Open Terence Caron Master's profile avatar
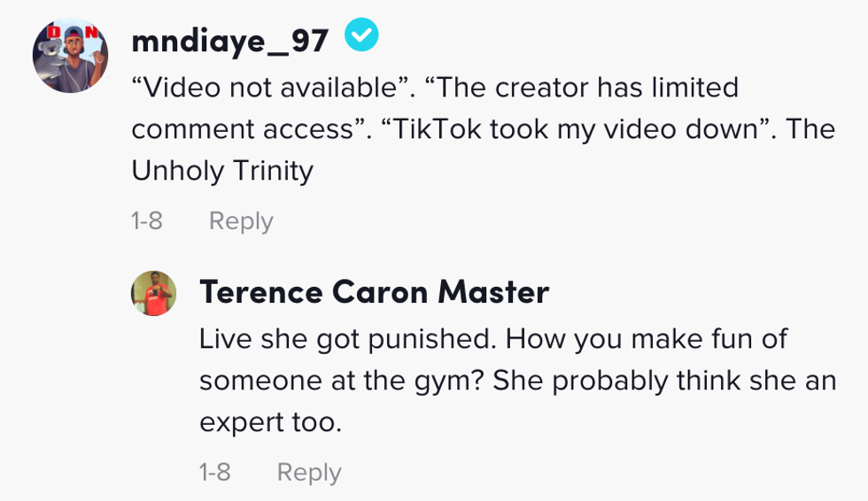Image resolution: width=868 pixels, height=501 pixels. pos(155,293)
